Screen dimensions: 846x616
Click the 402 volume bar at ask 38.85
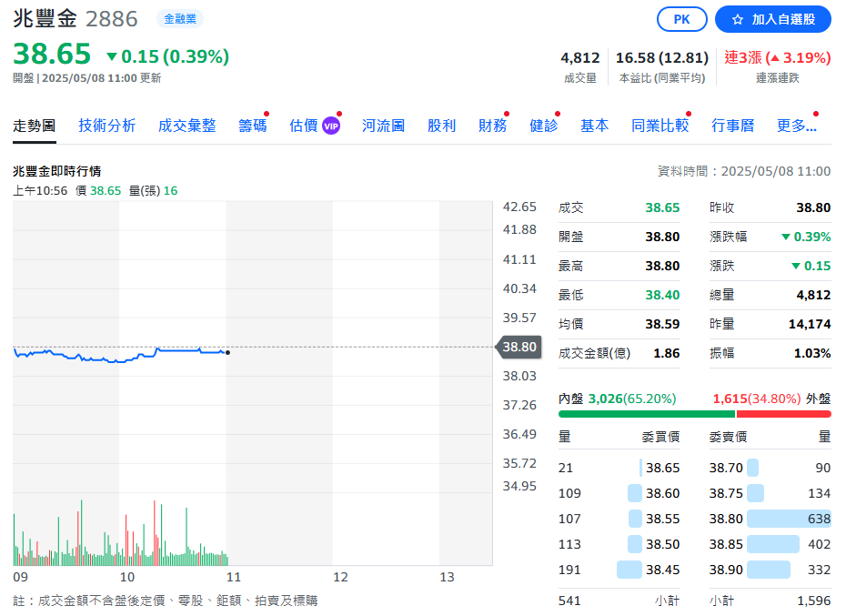click(x=773, y=544)
